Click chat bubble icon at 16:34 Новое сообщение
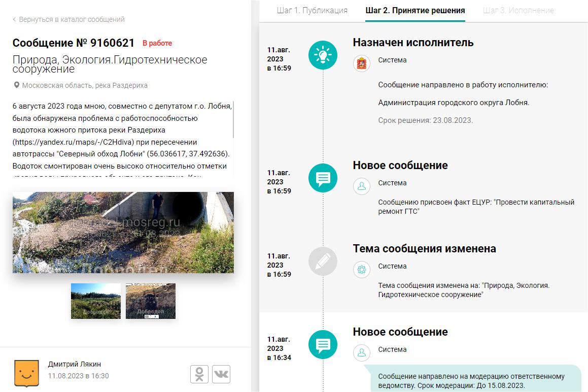Screen dimensions: 588x392 click(323, 345)
